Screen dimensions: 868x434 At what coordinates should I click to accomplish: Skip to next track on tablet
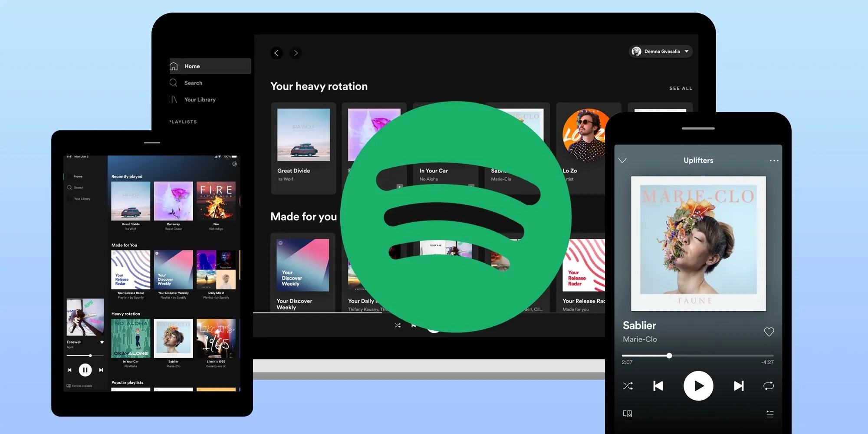(101, 370)
